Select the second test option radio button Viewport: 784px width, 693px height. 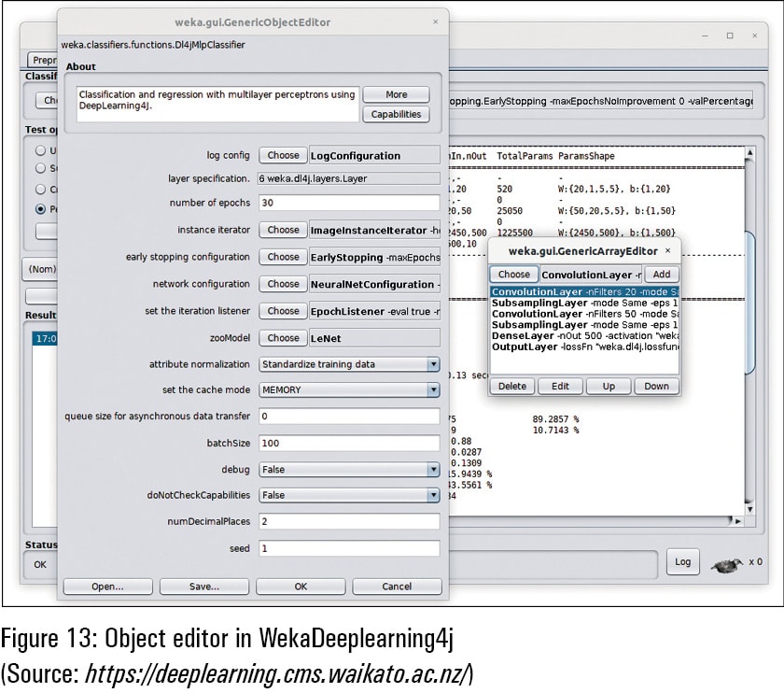point(40,168)
